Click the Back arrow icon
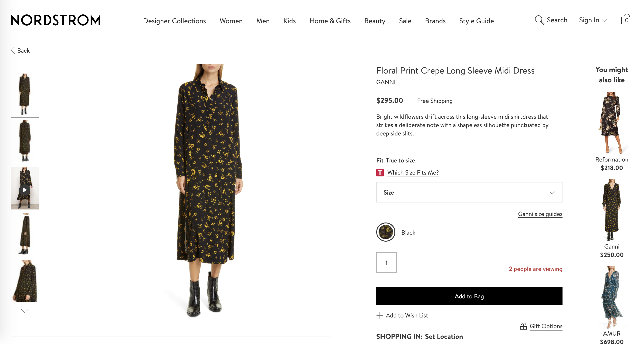This screenshot has height=344, width=644. (x=13, y=51)
